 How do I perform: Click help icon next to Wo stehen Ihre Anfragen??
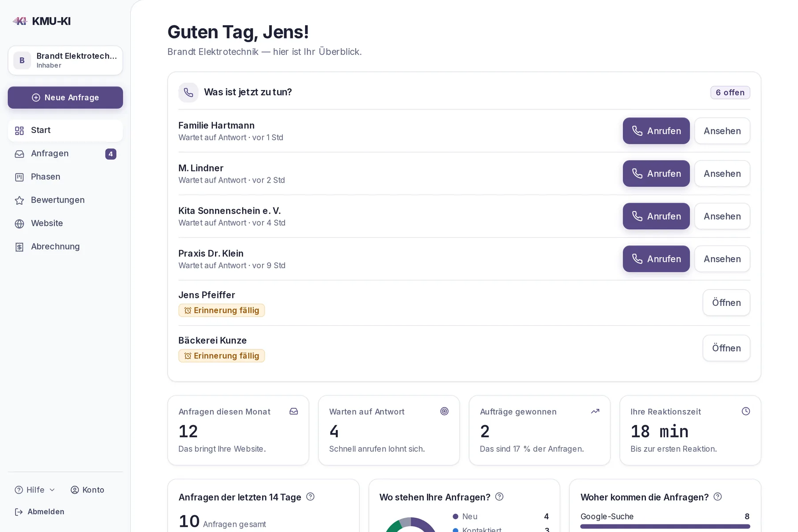499,497
